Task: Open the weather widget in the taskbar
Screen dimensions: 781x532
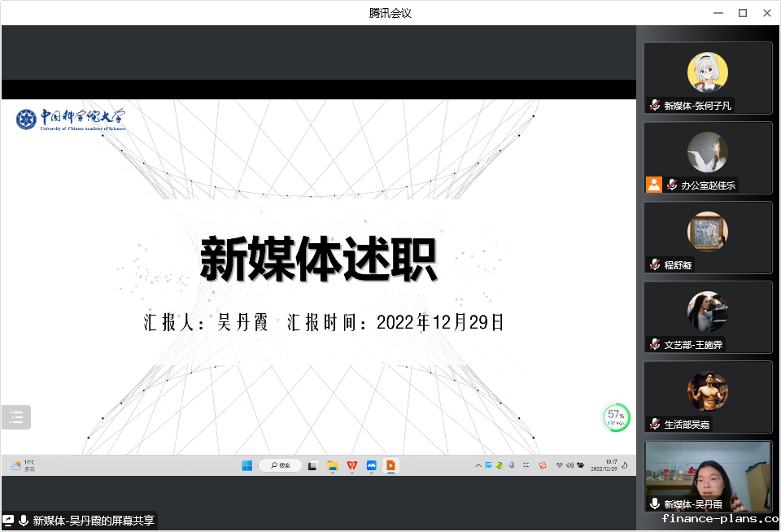Action: [23, 465]
